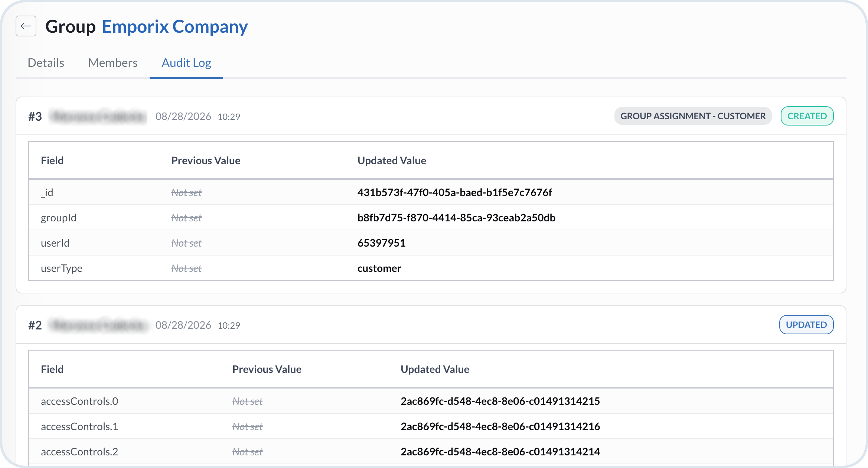Click the 10:29 time on entry #2
868x468 pixels.
point(229,326)
